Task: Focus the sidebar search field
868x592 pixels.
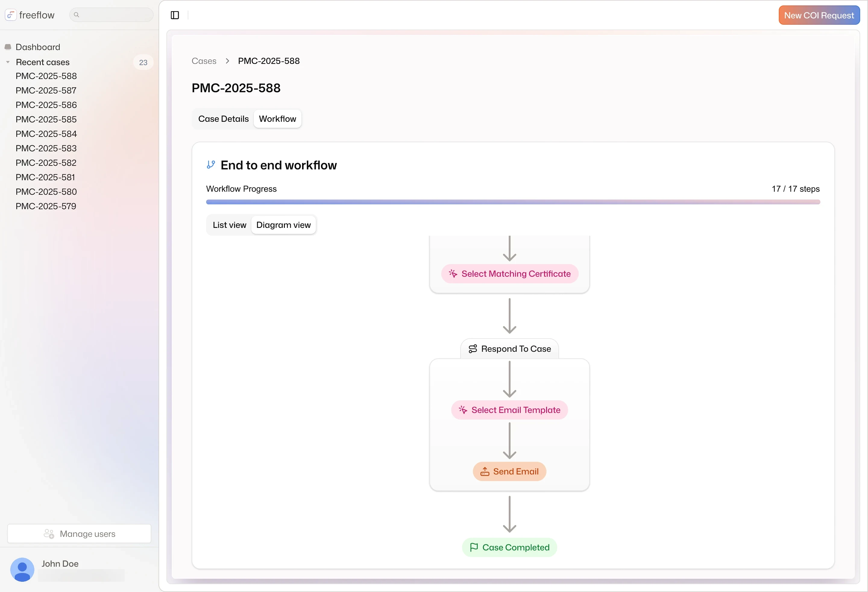Action: pos(111,15)
